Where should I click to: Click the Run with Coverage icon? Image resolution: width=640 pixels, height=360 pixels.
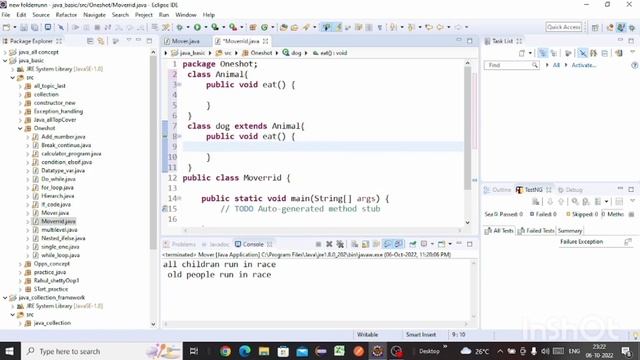pyautogui.click(x=215, y=27)
